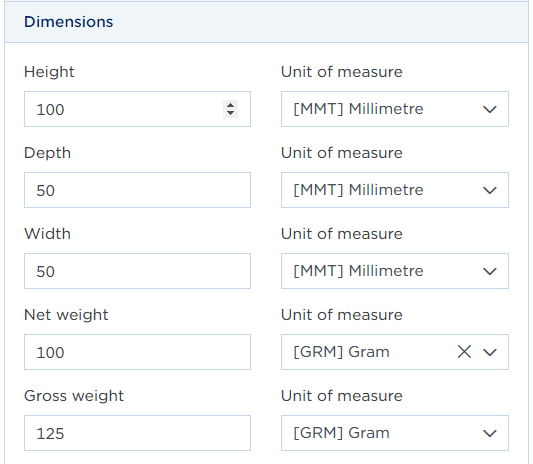Select the Gross weight field label
533x464 pixels.
74,396
